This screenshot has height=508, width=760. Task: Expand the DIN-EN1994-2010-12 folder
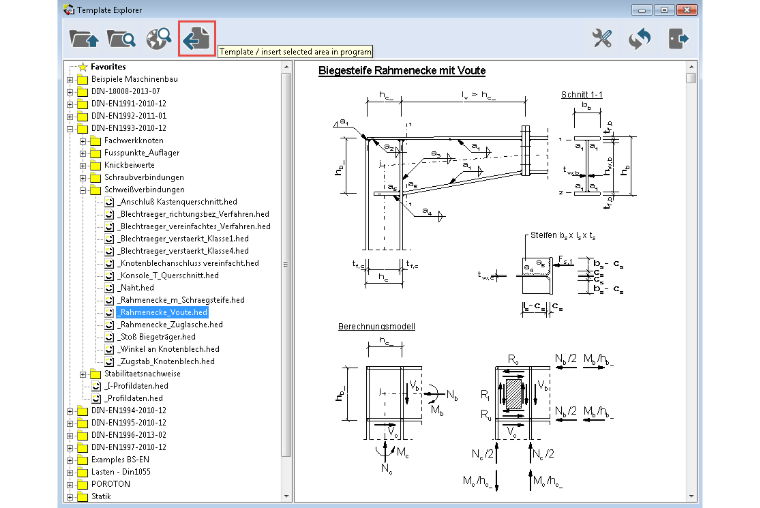70,411
